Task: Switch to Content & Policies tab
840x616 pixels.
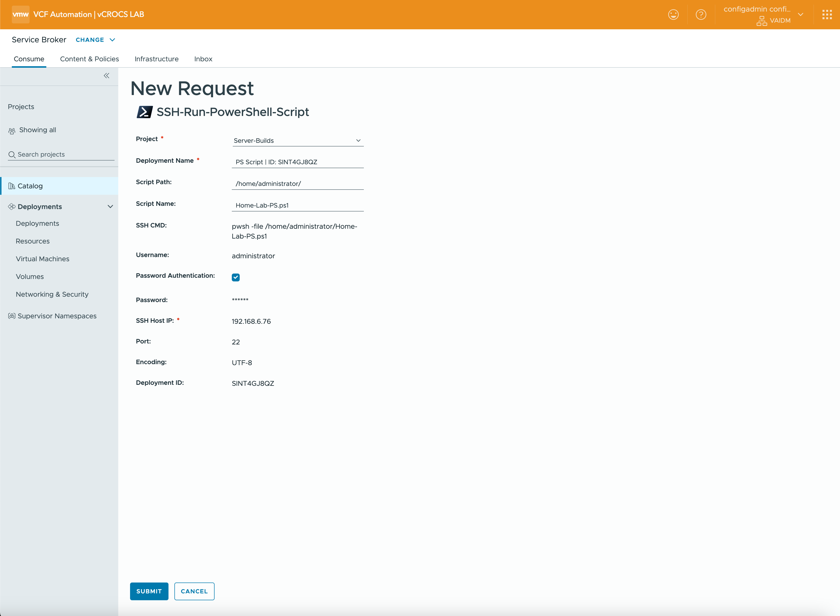Action: (89, 59)
